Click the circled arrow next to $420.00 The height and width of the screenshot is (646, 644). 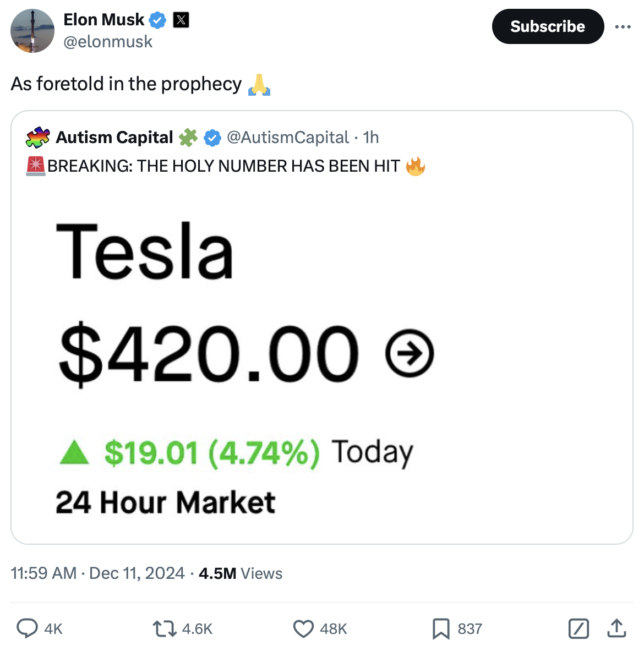tap(410, 353)
